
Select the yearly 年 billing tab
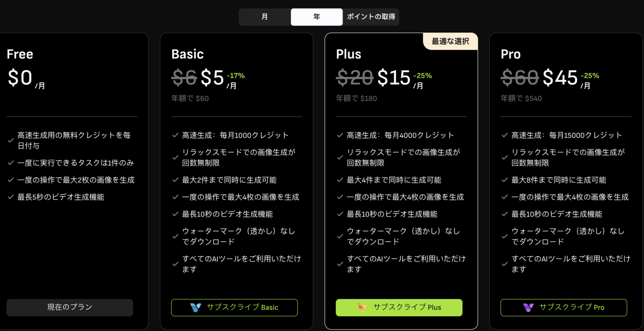(x=317, y=17)
